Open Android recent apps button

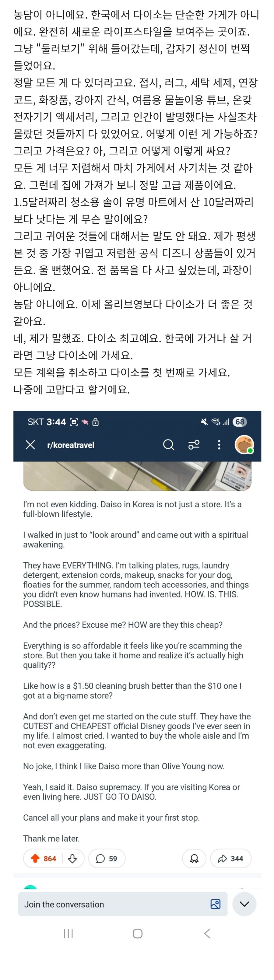(x=68, y=934)
